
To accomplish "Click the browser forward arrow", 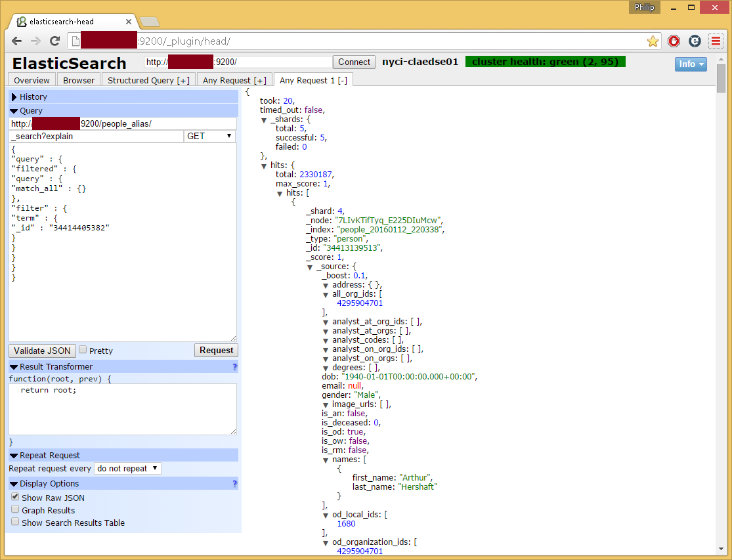I will click(35, 41).
